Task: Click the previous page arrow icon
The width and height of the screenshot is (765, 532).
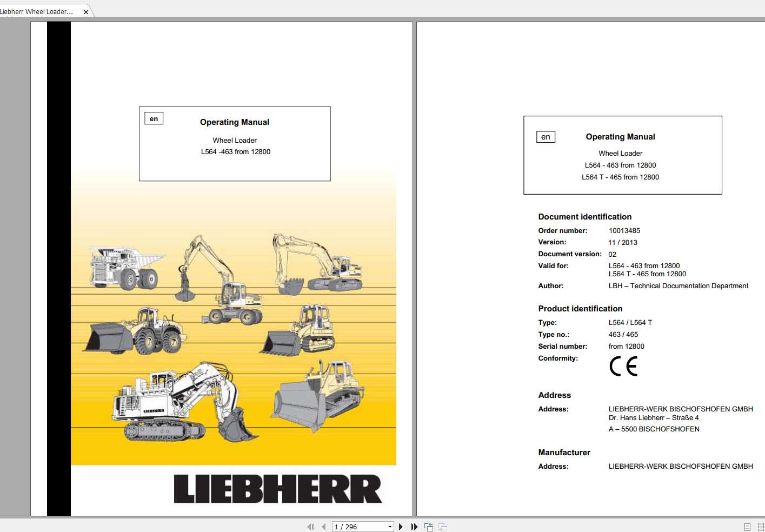Action: [323, 526]
